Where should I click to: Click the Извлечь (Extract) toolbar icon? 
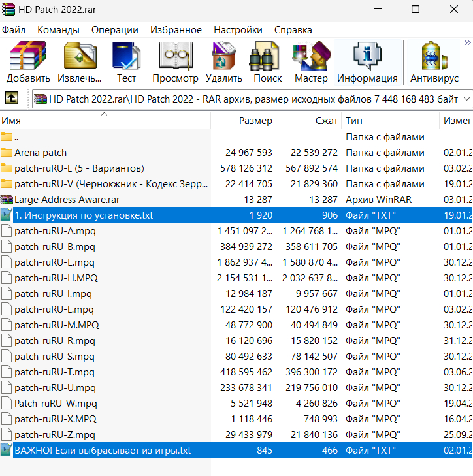(x=80, y=63)
